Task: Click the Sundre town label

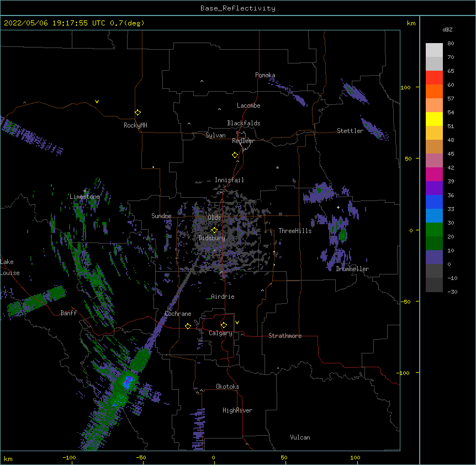Action: pos(161,216)
